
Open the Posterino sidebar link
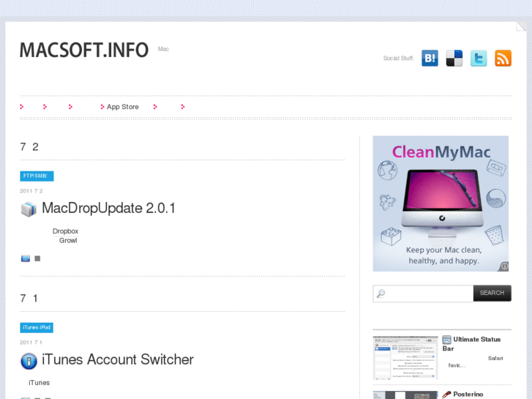point(468,395)
